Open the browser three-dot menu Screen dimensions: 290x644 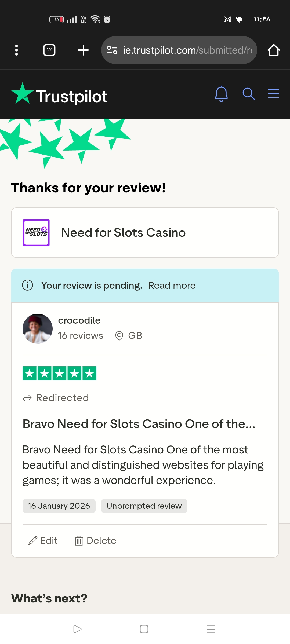[17, 50]
